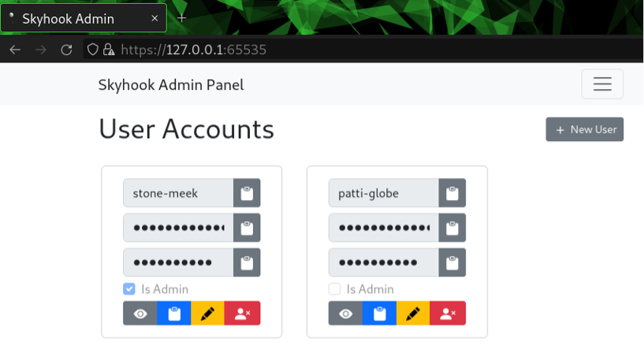Open the Skyhook Admin Panel home link
This screenshot has height=352, width=644.
(171, 85)
